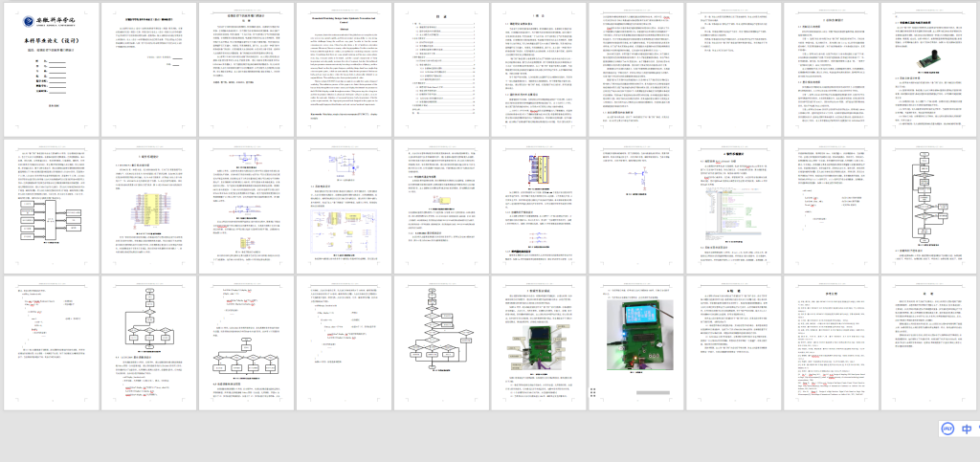Select page with system block diagram
Image resolution: width=980 pixels, height=462 pixels.
click(51, 206)
